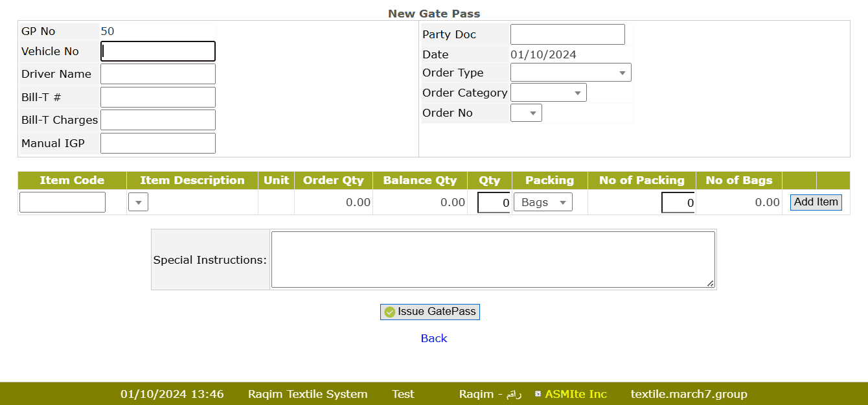This screenshot has width=868, height=405.
Task: Open the Item Description dropdown
Action: coord(138,202)
